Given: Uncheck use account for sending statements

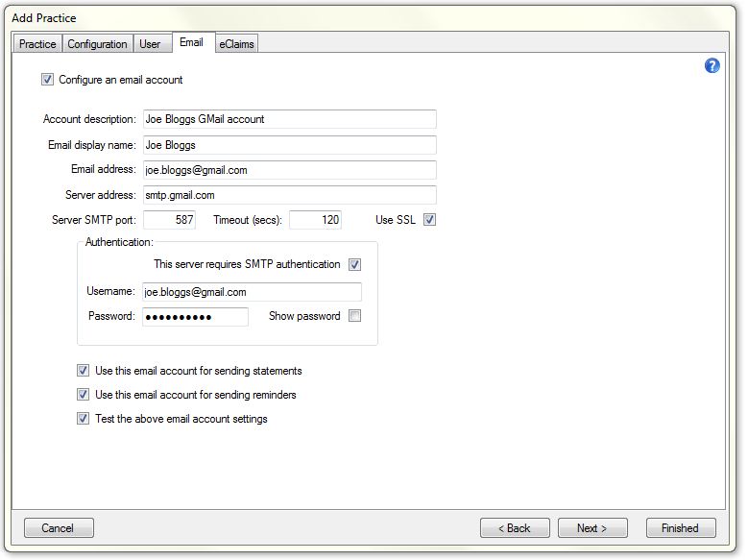Looking at the screenshot, I should point(84,370).
